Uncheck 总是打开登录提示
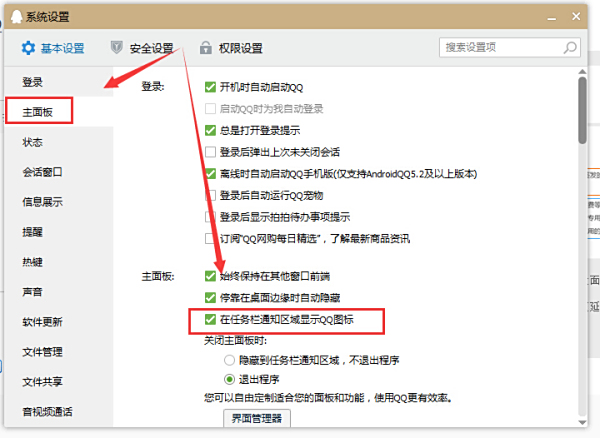Screen dimensions: 600x438 [210, 130]
